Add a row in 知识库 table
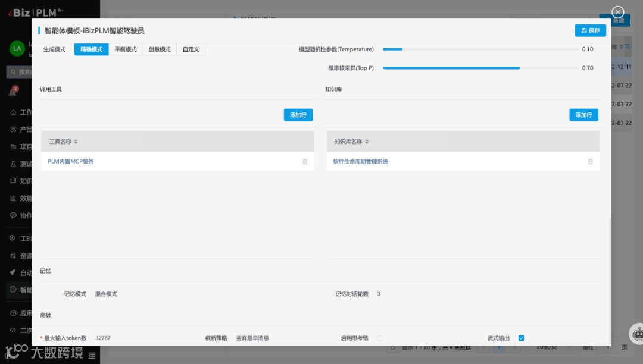Viewport: 643px width, 364px height. (583, 115)
